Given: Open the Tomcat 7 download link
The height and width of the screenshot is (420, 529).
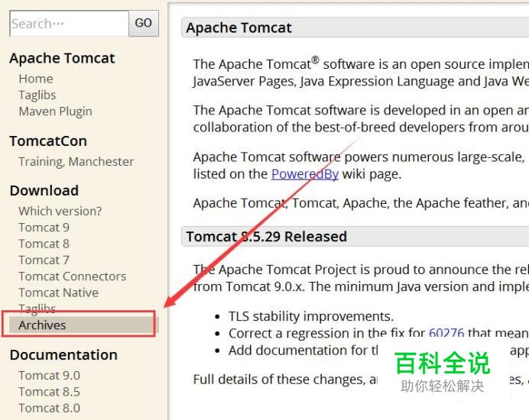Looking at the screenshot, I should tap(44, 260).
